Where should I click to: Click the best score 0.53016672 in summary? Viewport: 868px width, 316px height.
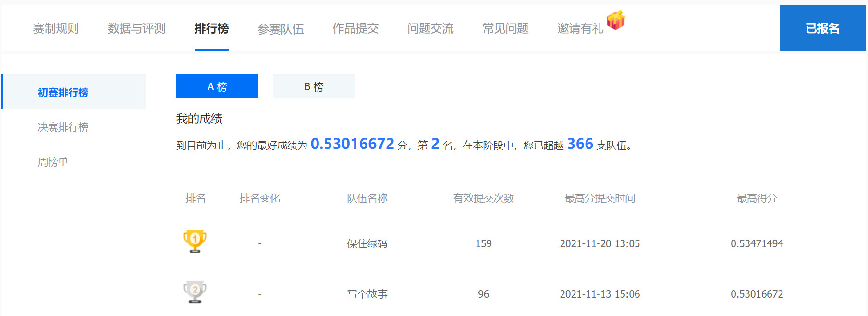click(352, 144)
